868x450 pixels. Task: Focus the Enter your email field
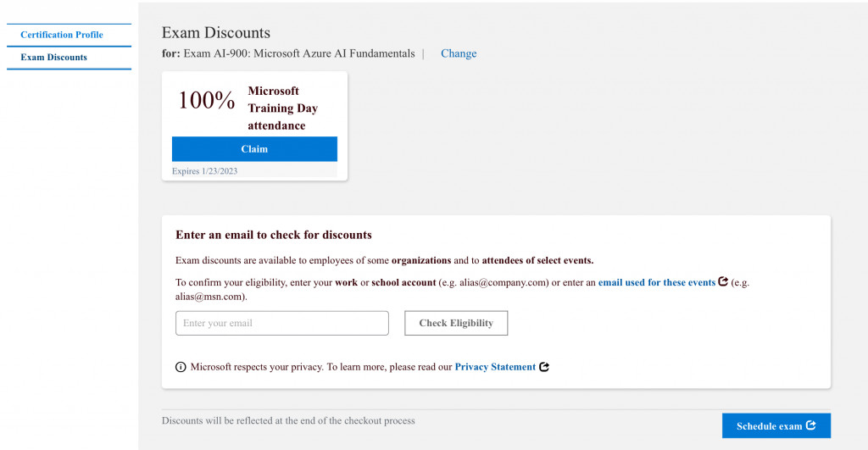pos(281,323)
